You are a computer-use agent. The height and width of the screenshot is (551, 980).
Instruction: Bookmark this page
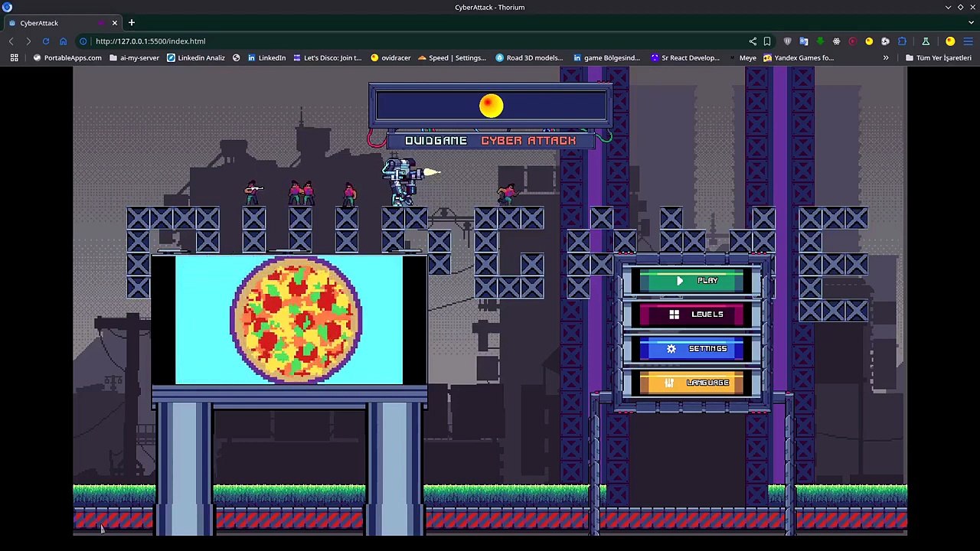(x=767, y=41)
